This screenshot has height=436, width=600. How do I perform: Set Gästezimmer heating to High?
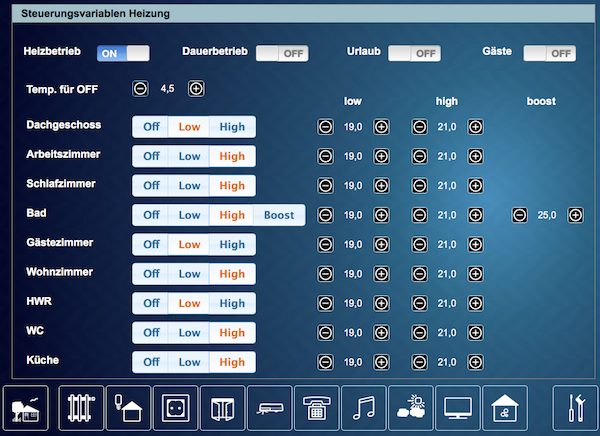(232, 244)
